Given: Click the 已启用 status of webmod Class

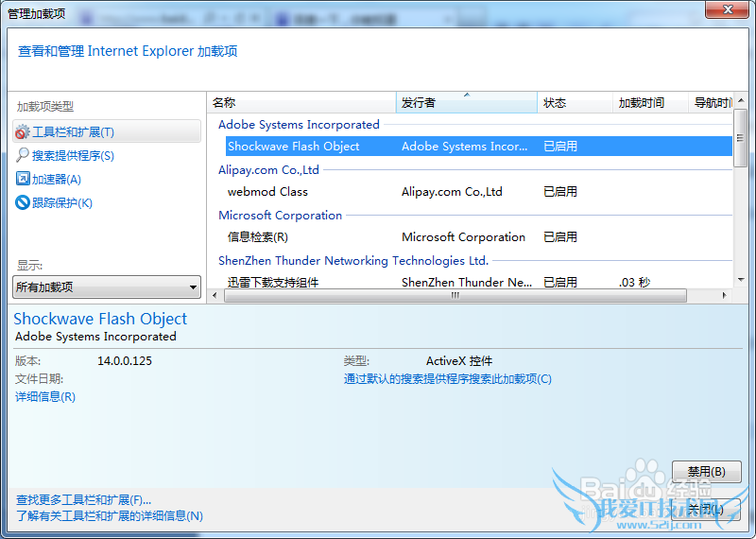Looking at the screenshot, I should (560, 192).
